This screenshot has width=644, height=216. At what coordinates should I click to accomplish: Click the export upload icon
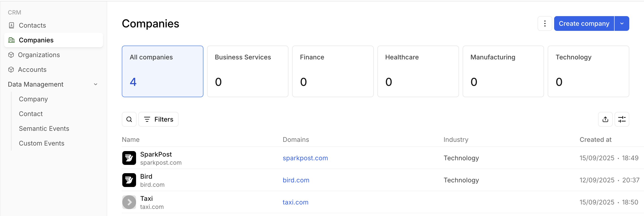pyautogui.click(x=605, y=119)
